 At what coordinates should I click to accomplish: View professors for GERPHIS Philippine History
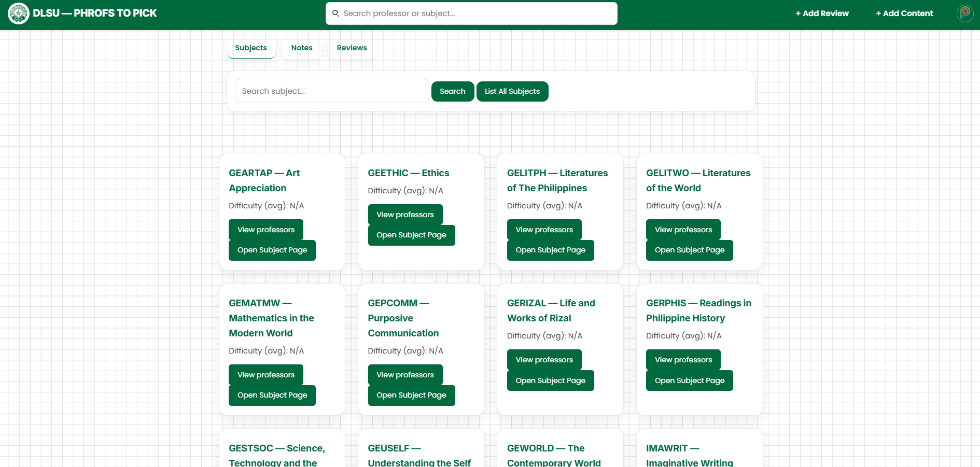click(683, 359)
